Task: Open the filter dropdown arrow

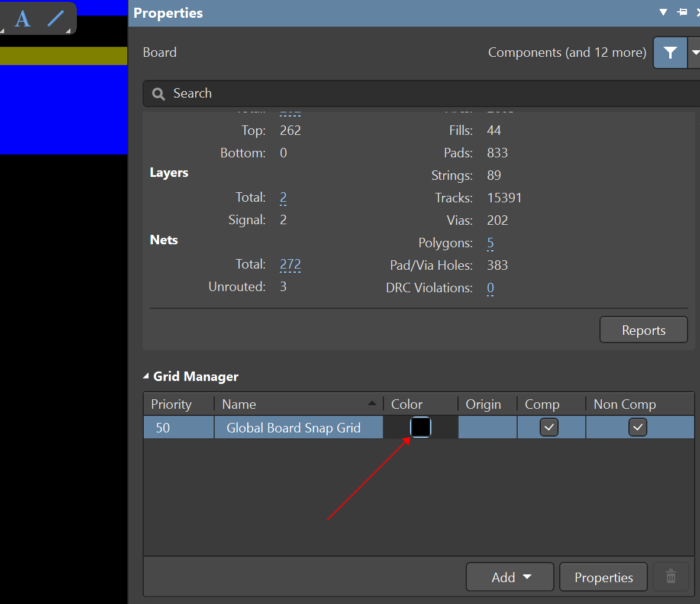Action: click(x=695, y=53)
